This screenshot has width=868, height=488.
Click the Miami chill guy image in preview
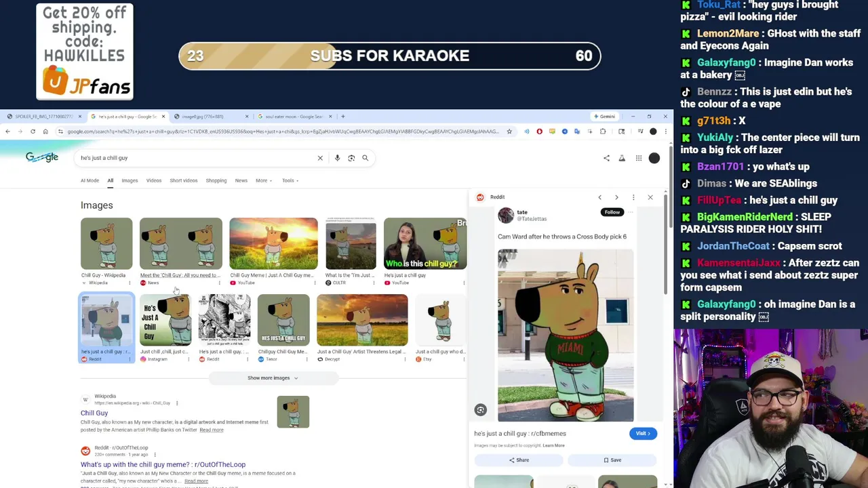[566, 335]
